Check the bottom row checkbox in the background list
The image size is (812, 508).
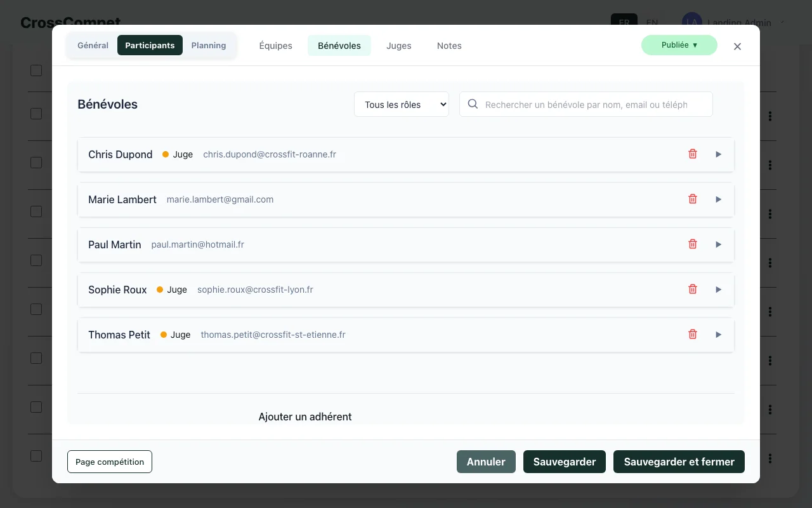(x=36, y=456)
